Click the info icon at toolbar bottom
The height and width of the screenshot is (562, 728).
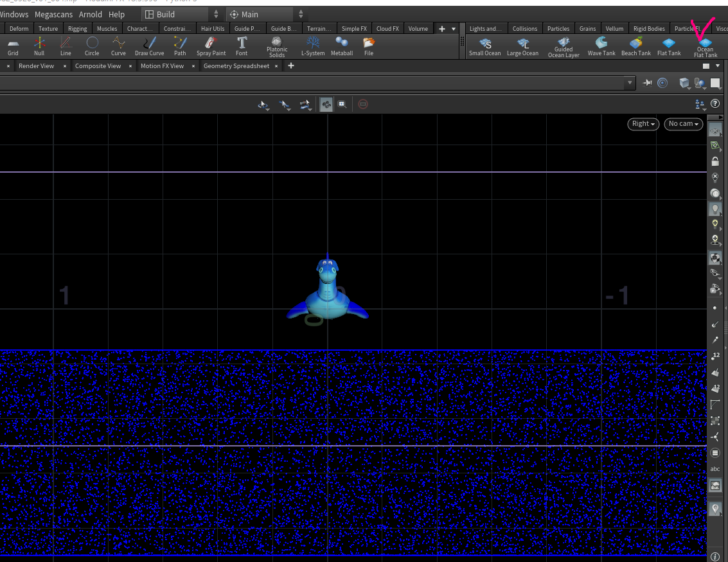tap(715, 556)
